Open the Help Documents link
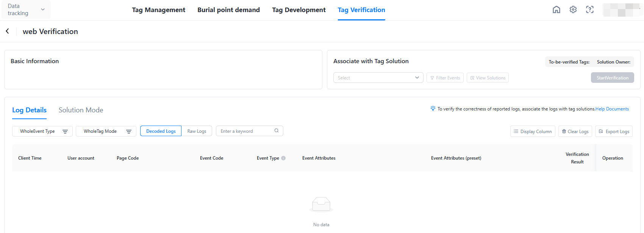Viewport: 644px width, 233px height. 612,109
